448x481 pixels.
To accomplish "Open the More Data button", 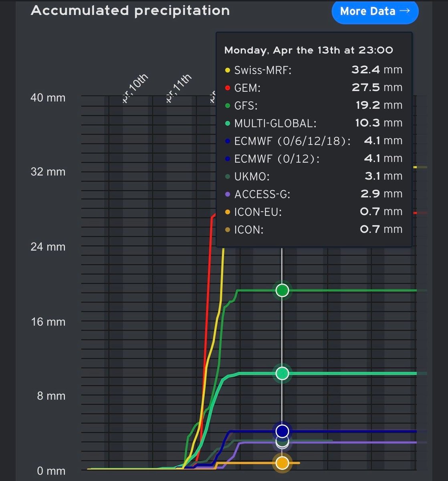I will (375, 11).
